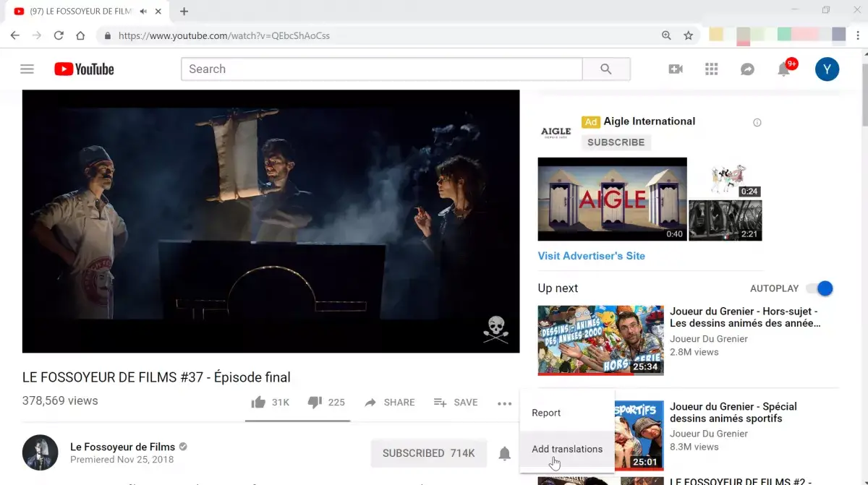The image size is (868, 485).
Task: Open the Aigle ad thumbnail with 0:40
Action: [x=612, y=199]
